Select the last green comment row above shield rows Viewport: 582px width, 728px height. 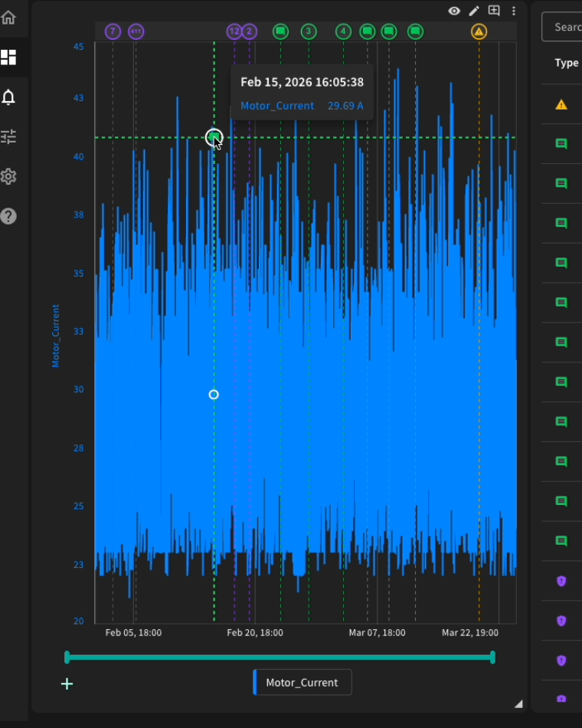click(x=561, y=541)
